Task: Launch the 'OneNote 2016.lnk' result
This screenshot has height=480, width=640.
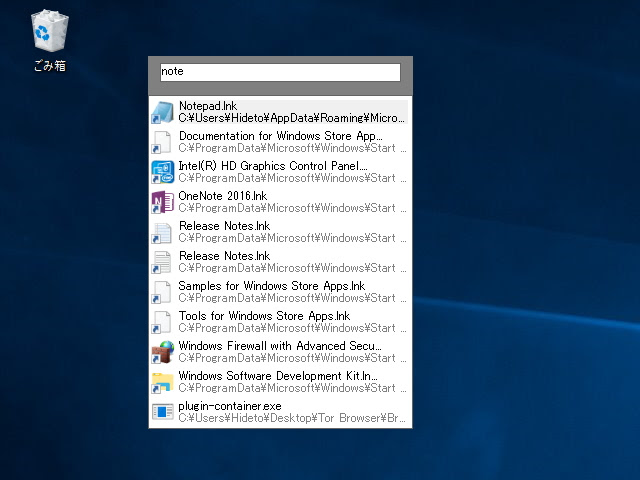Action: pyautogui.click(x=223, y=196)
